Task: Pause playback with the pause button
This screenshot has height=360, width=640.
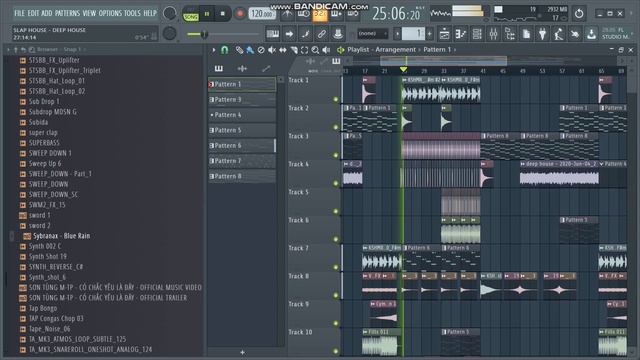Action: [207, 14]
